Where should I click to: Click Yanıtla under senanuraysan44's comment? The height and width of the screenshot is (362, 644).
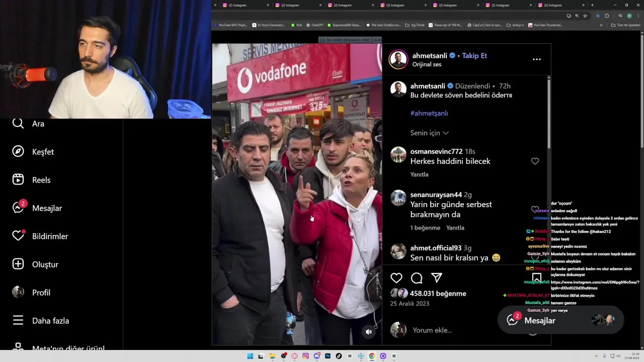point(455,228)
